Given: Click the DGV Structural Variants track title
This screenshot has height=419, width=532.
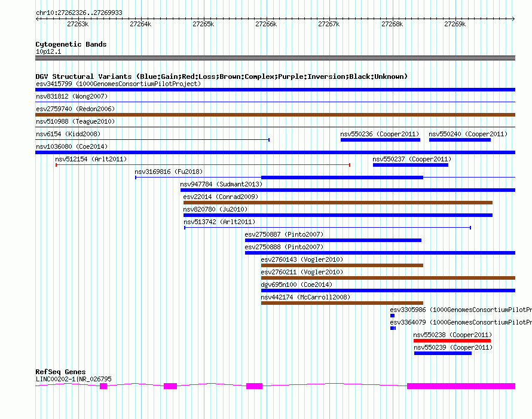Looking at the screenshot, I should pyautogui.click(x=221, y=77).
